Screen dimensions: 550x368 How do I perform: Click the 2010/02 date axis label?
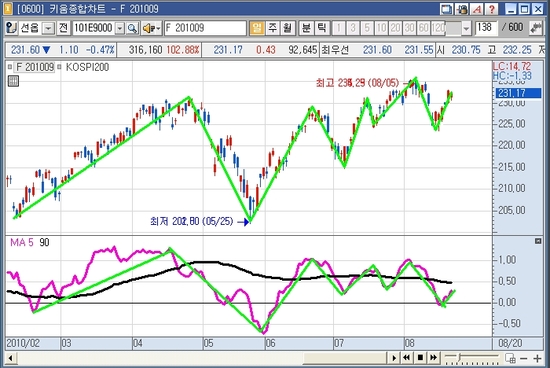[23, 343]
